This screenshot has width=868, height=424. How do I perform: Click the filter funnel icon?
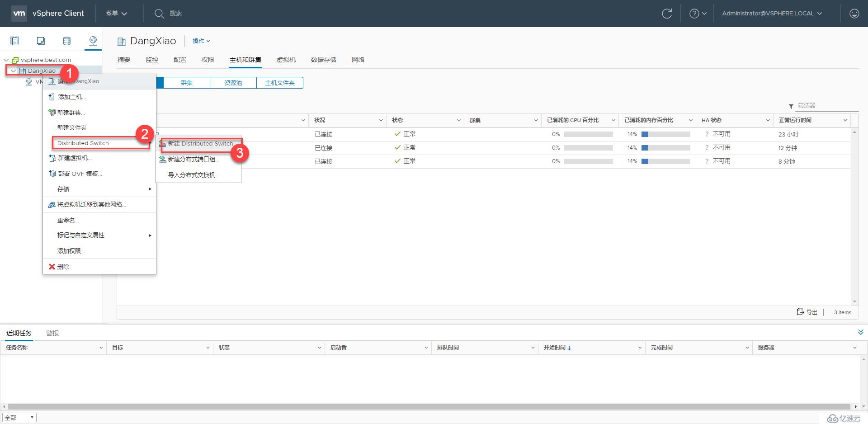tap(791, 106)
